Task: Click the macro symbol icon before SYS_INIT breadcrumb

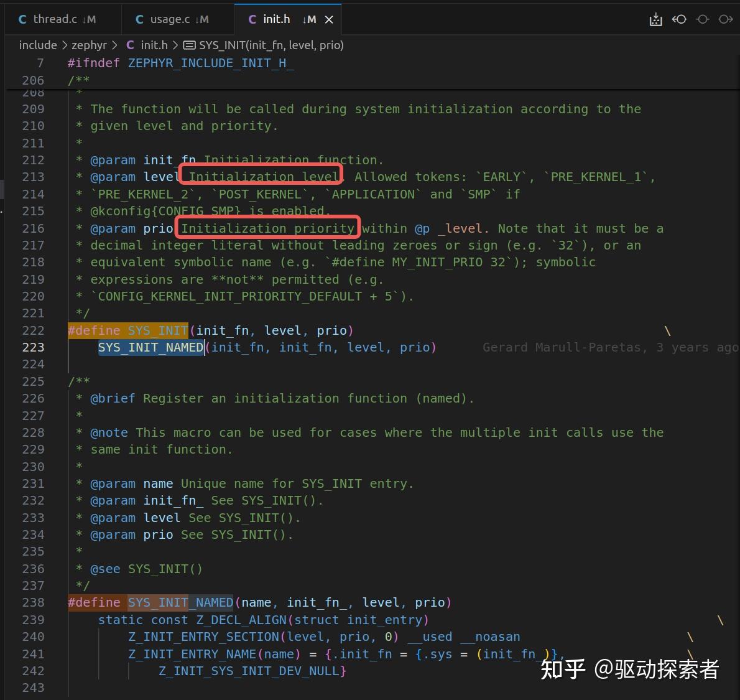Action: 189,45
